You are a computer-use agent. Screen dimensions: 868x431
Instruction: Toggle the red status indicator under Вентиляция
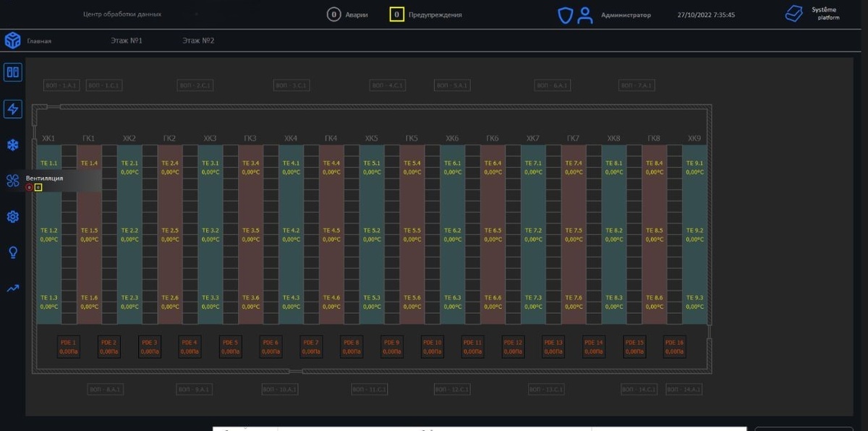pyautogui.click(x=29, y=188)
